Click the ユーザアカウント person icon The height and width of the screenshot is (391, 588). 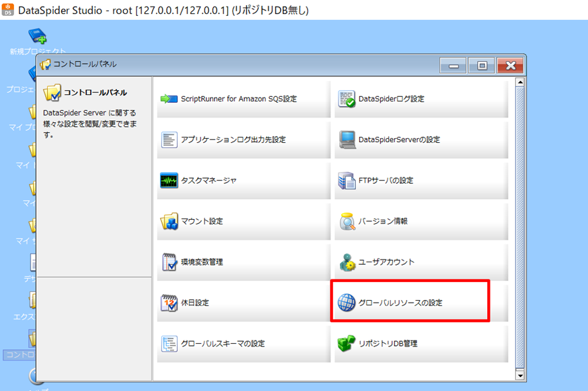[x=347, y=262]
